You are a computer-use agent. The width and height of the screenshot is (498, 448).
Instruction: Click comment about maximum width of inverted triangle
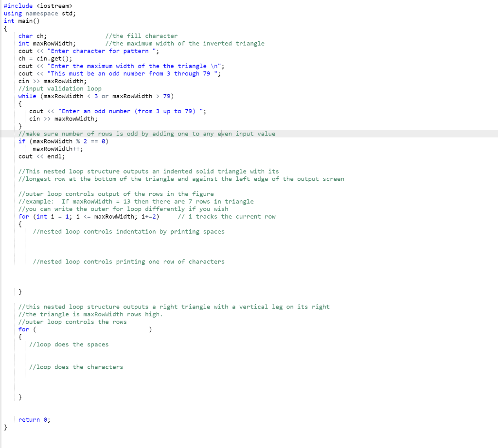[185, 43]
